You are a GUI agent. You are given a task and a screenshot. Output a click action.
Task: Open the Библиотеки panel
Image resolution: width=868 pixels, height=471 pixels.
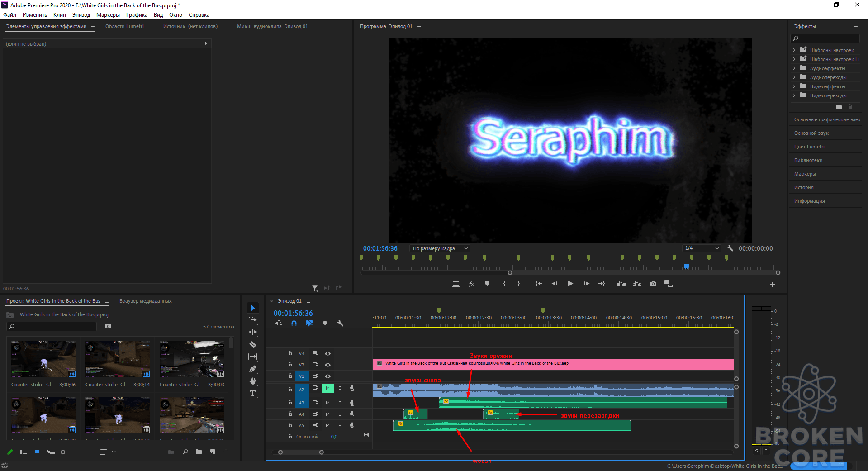point(808,160)
